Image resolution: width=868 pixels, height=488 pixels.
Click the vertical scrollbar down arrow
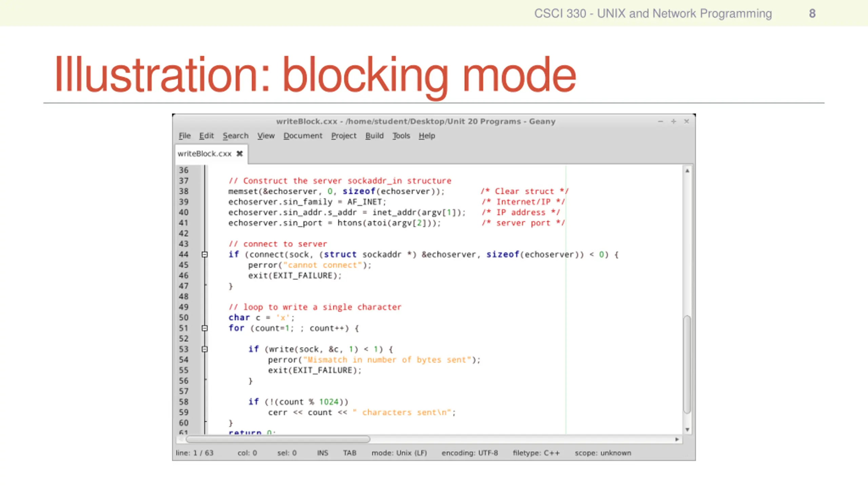coord(687,429)
